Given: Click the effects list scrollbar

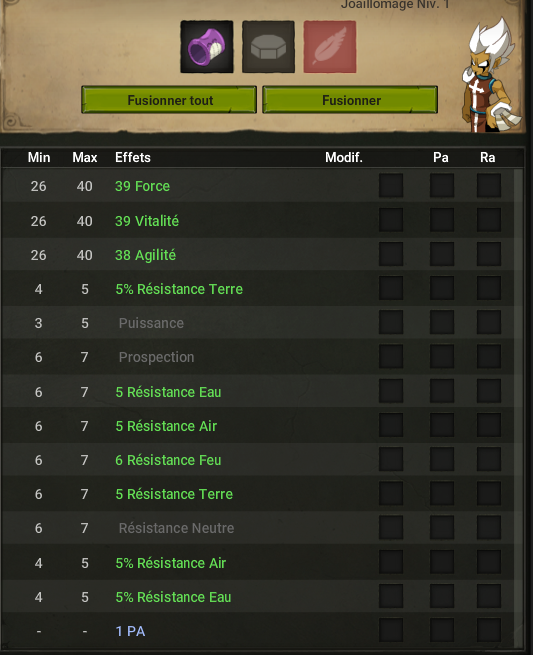Looking at the screenshot, I should pyautogui.click(x=518, y=407).
